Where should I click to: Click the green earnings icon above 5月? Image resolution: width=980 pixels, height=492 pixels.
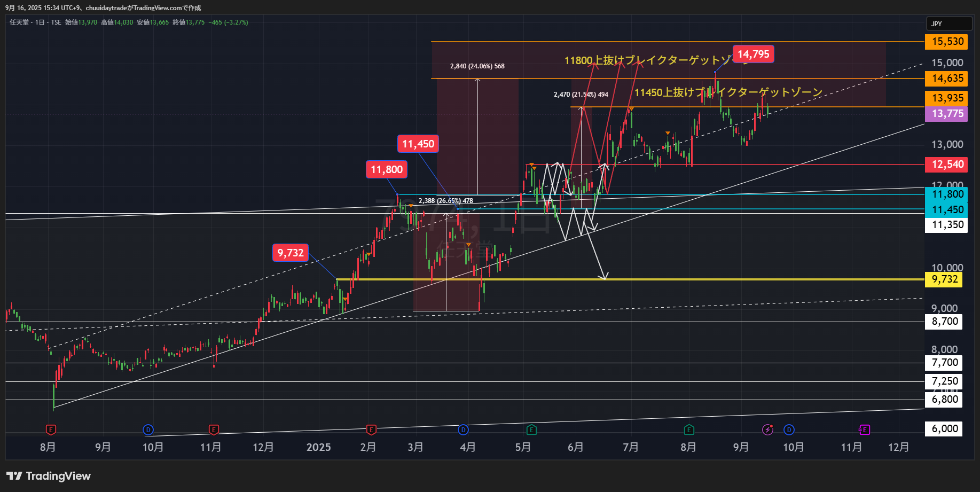531,429
